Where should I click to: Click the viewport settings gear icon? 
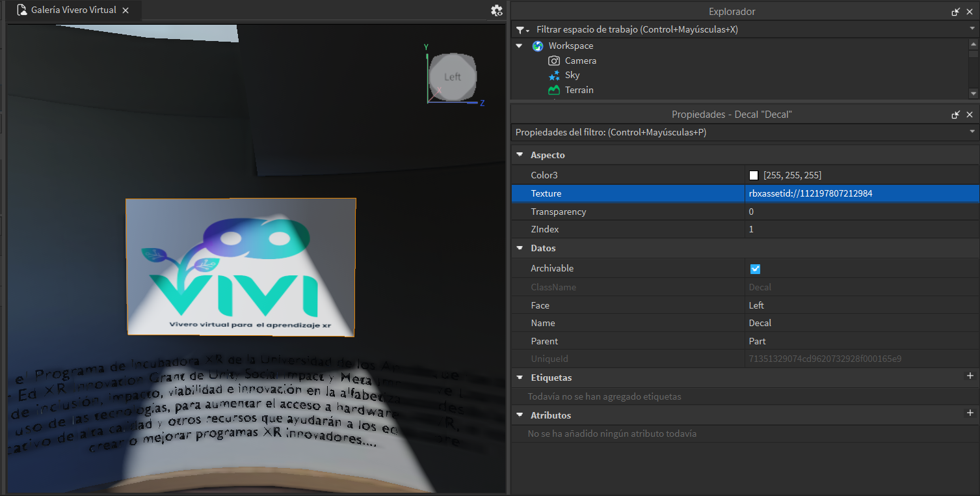[497, 10]
